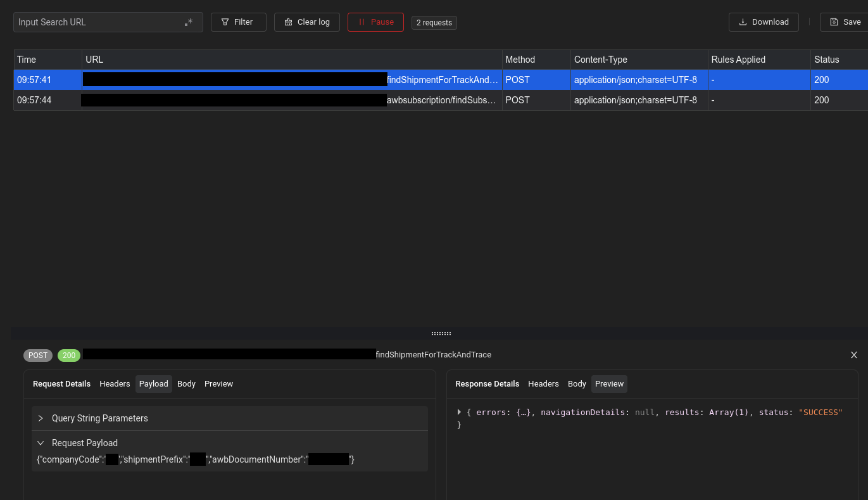Click the Filter button
868x500 pixels.
(238, 22)
